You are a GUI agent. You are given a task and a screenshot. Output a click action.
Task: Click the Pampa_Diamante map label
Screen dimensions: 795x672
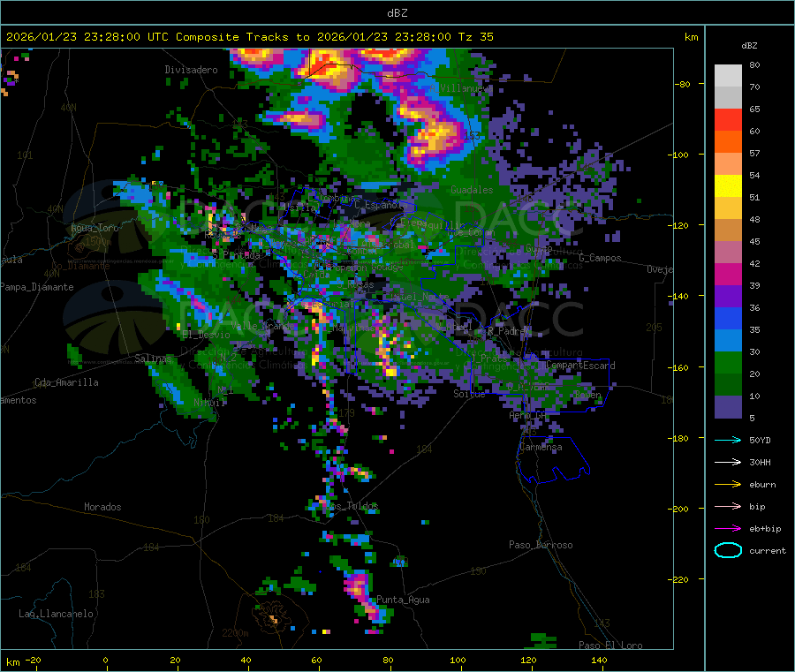point(37,287)
